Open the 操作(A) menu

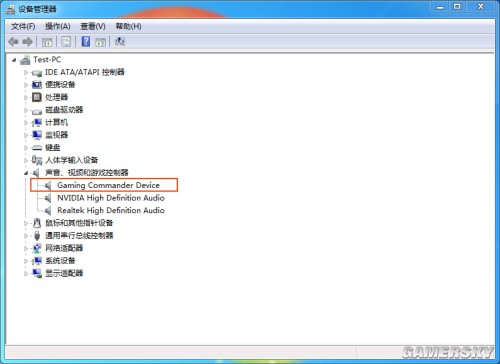(x=58, y=26)
